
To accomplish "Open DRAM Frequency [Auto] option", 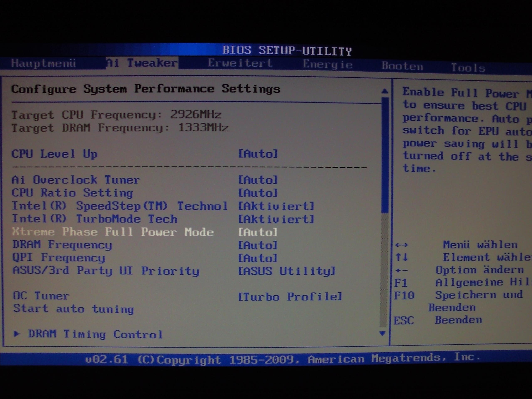I will (258, 245).
